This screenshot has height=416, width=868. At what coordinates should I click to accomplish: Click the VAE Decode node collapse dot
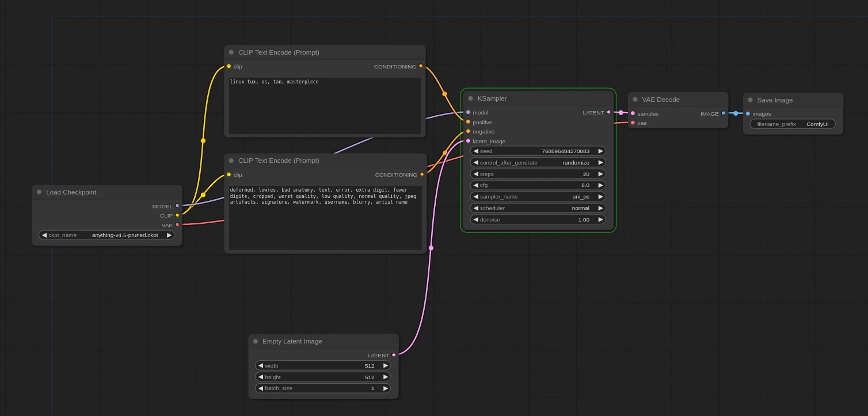pos(635,100)
